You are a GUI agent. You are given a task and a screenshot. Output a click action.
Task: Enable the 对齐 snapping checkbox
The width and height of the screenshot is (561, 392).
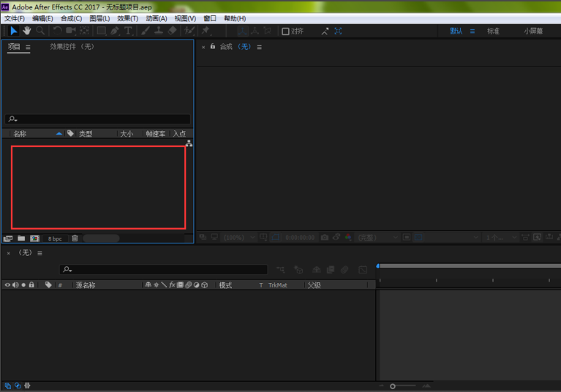coord(286,31)
